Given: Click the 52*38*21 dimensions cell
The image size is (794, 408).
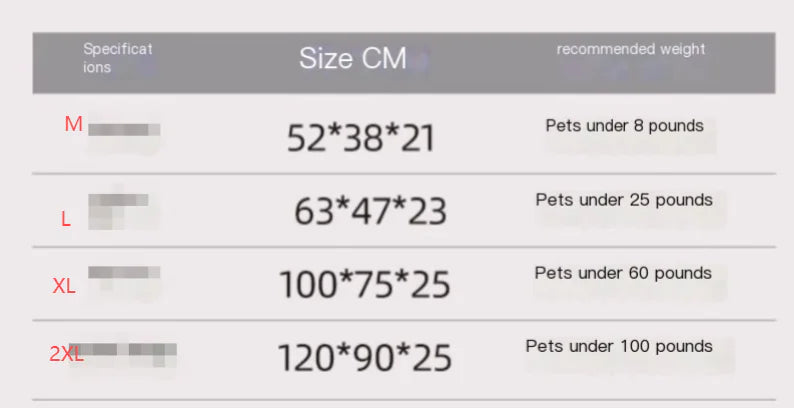Looking at the screenshot, I should click(x=361, y=138).
